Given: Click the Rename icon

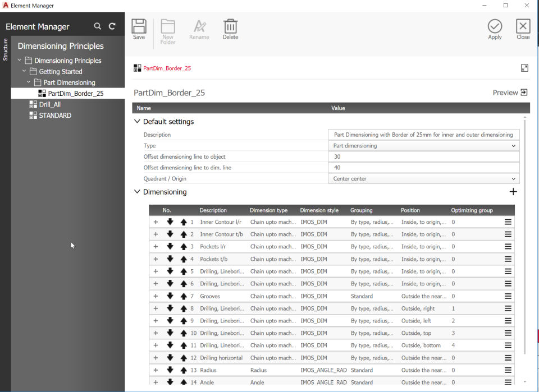Looking at the screenshot, I should 199,28.
